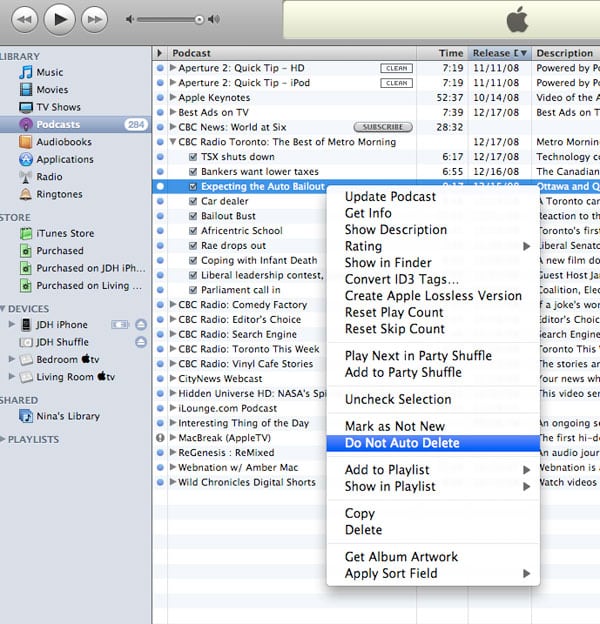The width and height of the screenshot is (600, 624).
Task: Eject the JDH Shuffle device
Action: pyautogui.click(x=141, y=342)
